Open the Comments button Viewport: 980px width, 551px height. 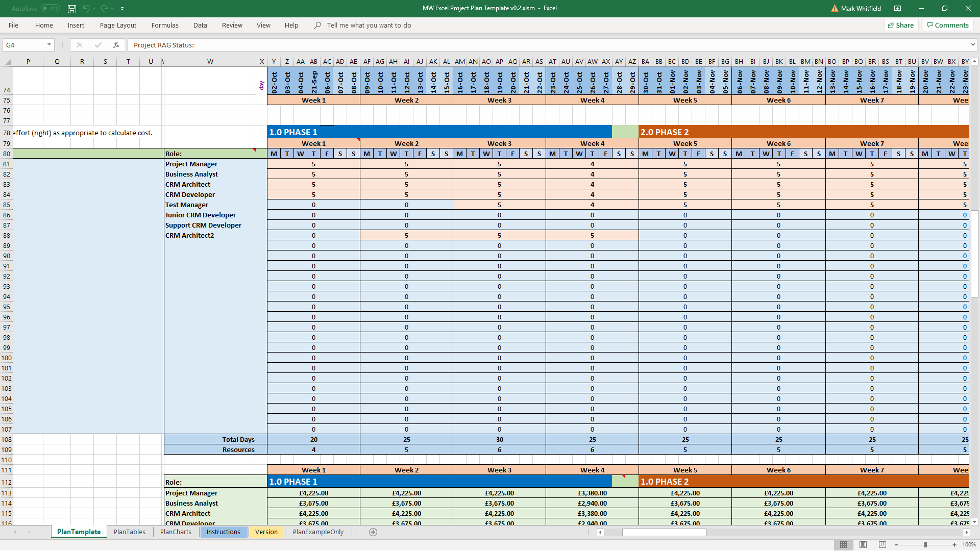coord(948,26)
